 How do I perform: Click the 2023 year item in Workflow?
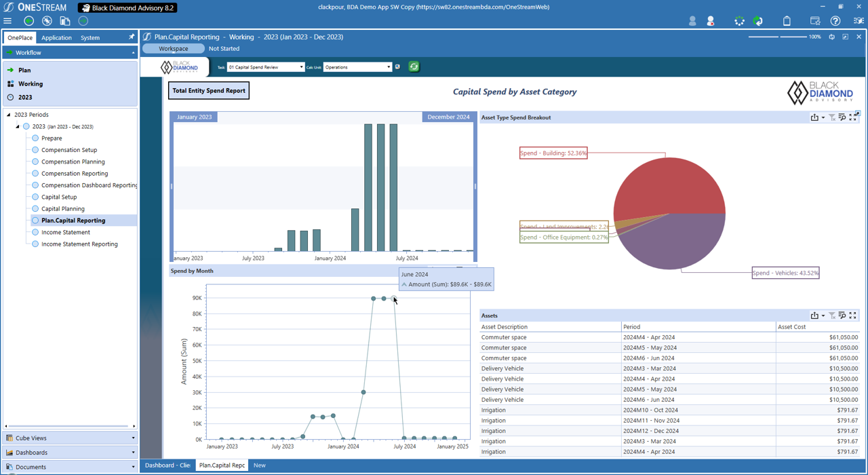click(x=25, y=98)
